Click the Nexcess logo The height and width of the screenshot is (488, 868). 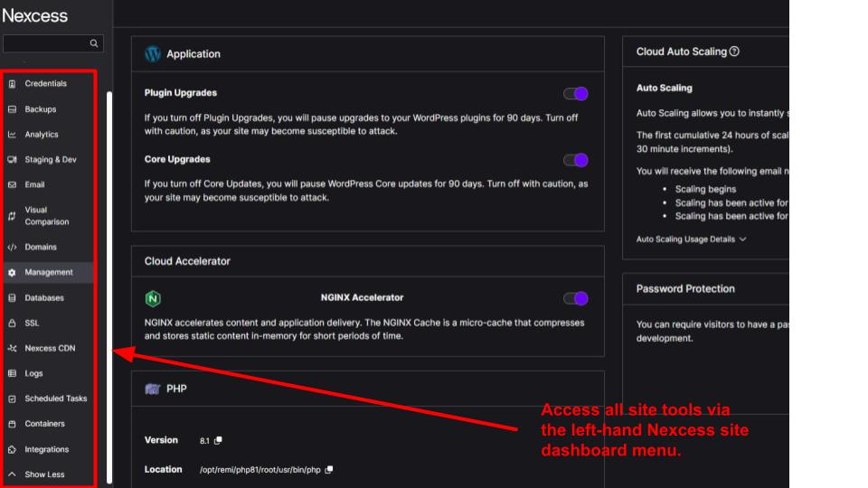(34, 15)
